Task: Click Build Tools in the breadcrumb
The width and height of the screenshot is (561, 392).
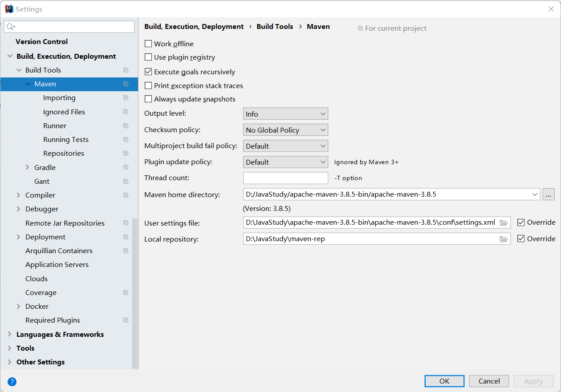Action: [275, 27]
